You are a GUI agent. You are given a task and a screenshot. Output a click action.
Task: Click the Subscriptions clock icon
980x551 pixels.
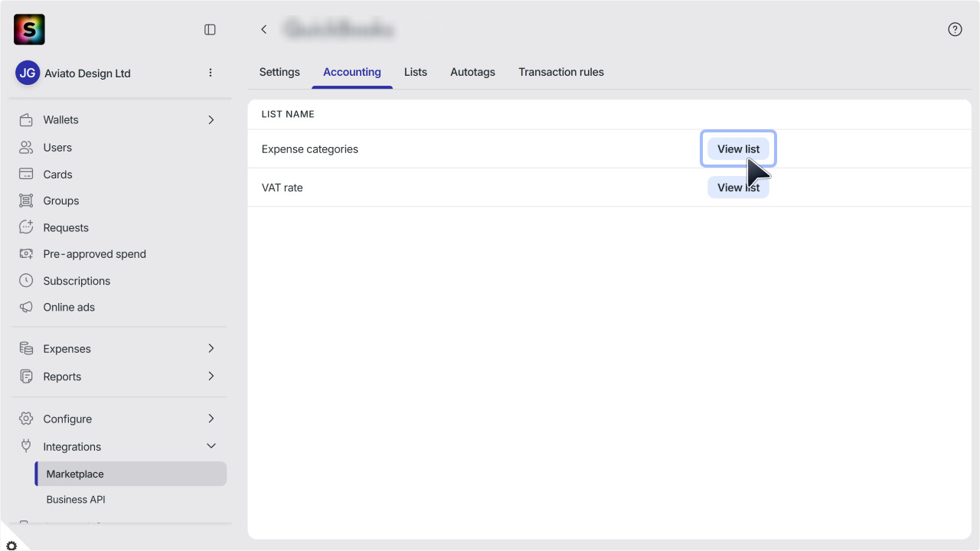click(x=26, y=281)
